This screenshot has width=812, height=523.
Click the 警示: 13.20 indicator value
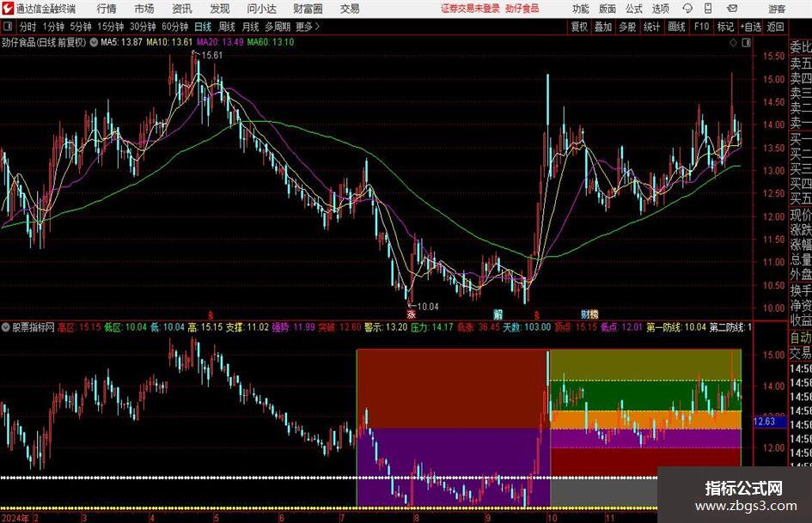pos(386,327)
